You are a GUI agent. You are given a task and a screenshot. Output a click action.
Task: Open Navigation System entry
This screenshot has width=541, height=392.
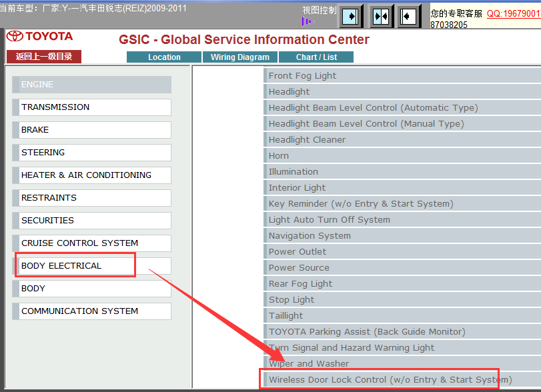(x=402, y=236)
